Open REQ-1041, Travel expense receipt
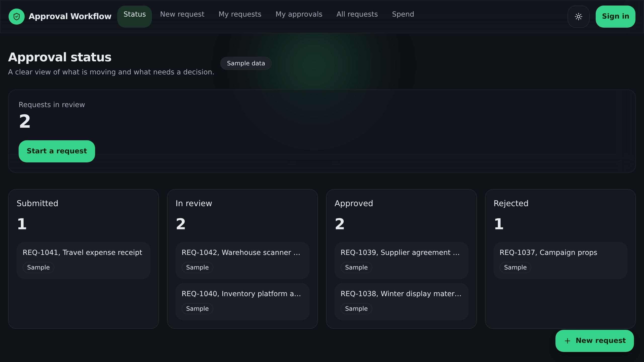 pyautogui.click(x=84, y=260)
